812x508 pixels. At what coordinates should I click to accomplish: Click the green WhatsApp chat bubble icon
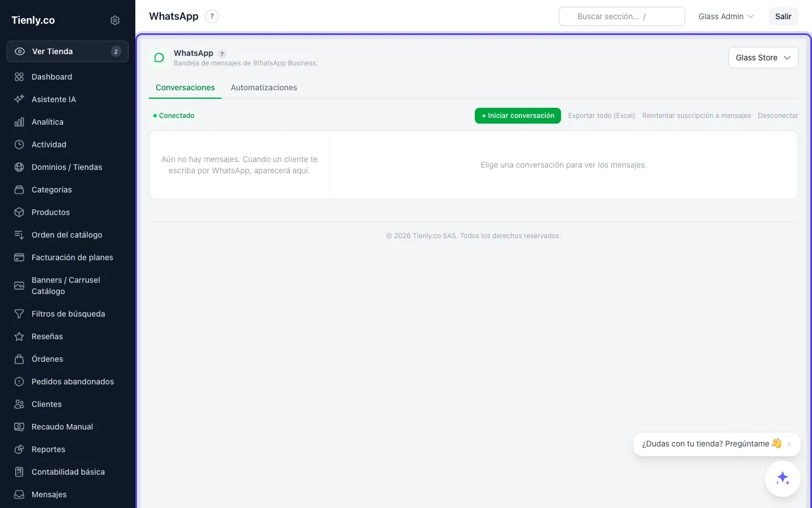click(159, 58)
